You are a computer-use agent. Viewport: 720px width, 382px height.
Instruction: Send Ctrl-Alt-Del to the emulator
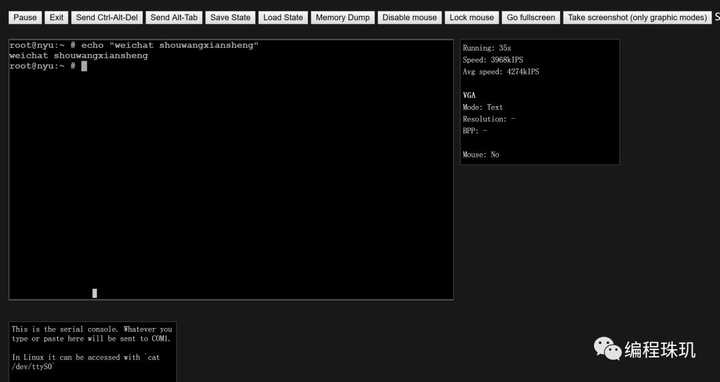point(107,17)
